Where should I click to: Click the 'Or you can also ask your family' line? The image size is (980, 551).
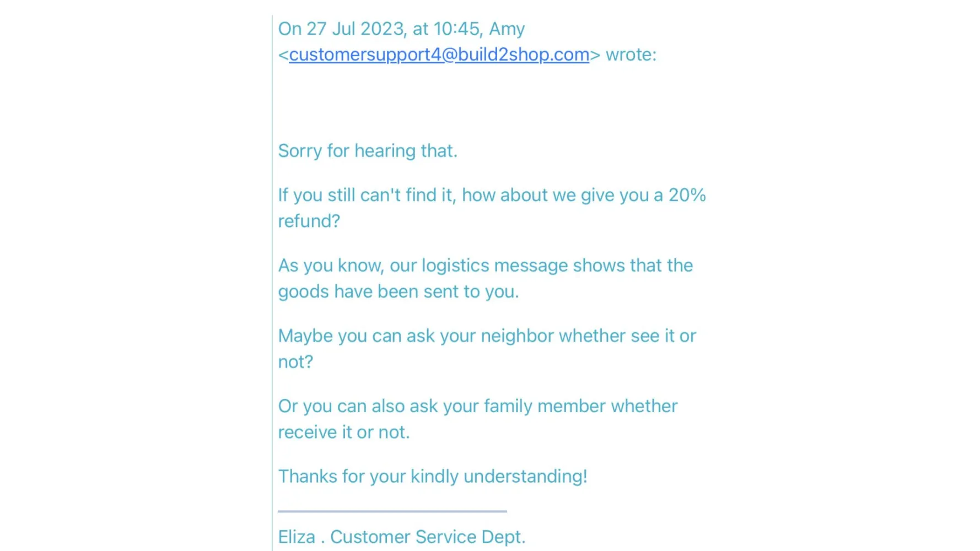tap(477, 406)
